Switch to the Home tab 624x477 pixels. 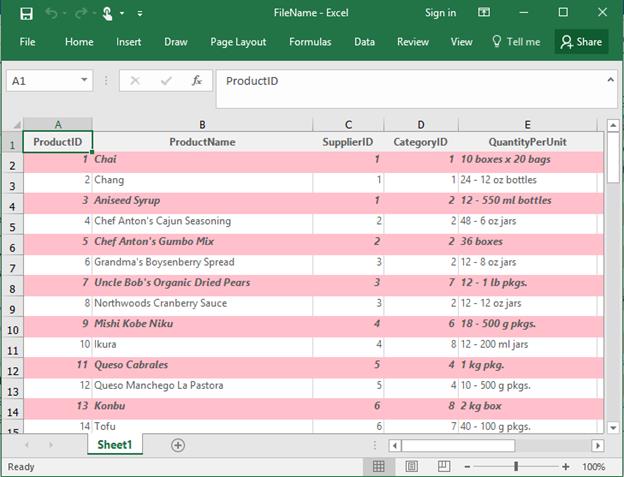(79, 42)
